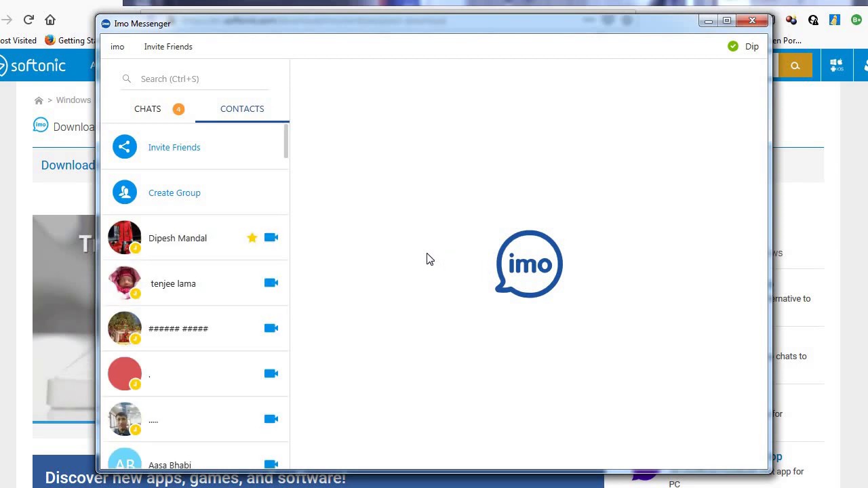This screenshot has width=868, height=488.
Task: Select the red circle avatar contact
Action: click(125, 373)
